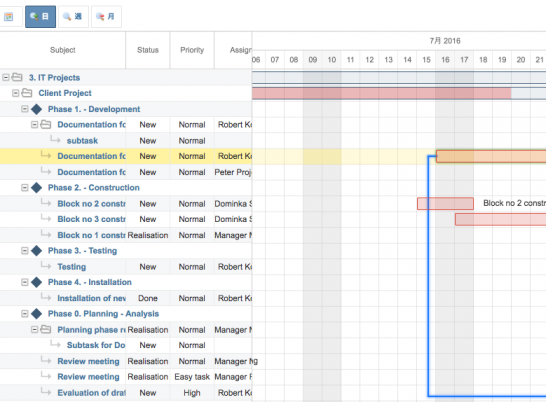Click diamond milestone icon of Phase 2
This screenshot has width=546, height=402.
point(36,188)
